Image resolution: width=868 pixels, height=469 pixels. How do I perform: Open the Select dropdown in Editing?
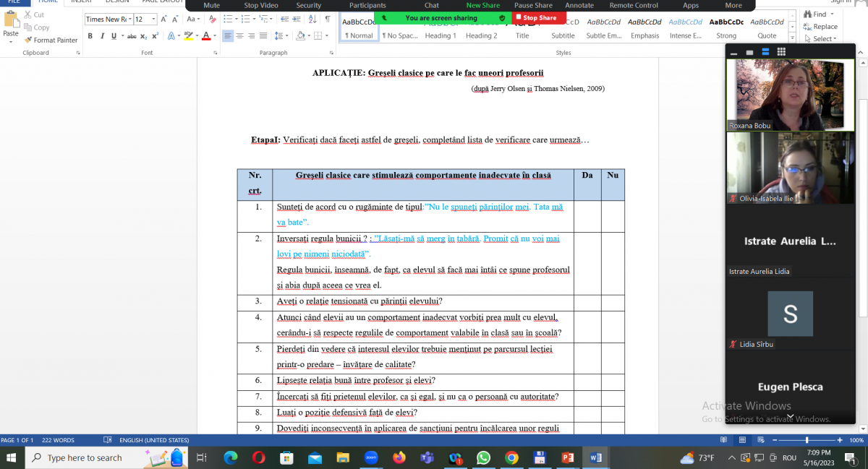(820, 39)
